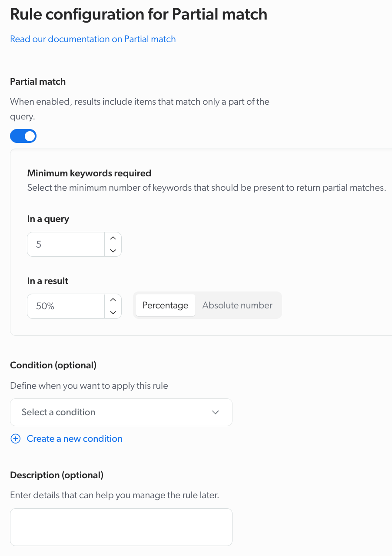Click the Minimum keywords required heading
Screen dimensions: 392x556
click(x=90, y=173)
